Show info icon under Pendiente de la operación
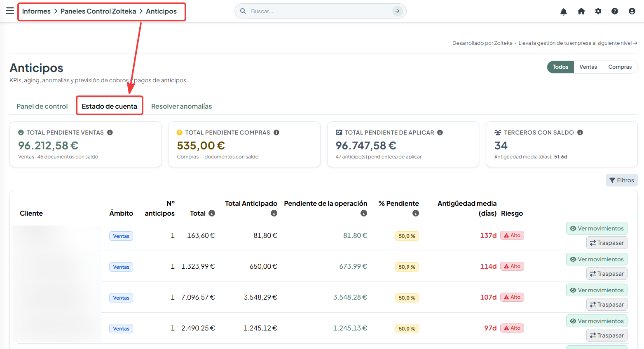The image size is (644, 349). tap(364, 213)
